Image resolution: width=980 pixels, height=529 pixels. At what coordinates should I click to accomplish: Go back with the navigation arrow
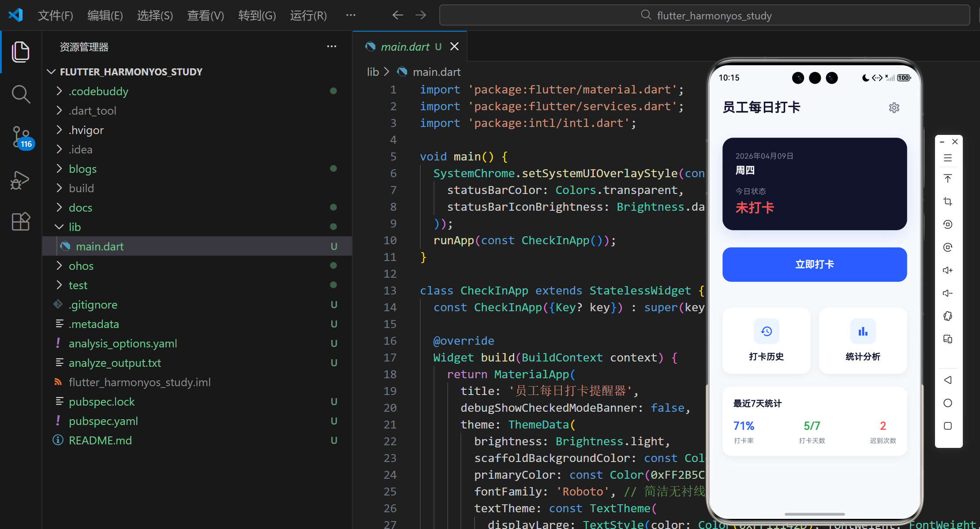coord(397,15)
